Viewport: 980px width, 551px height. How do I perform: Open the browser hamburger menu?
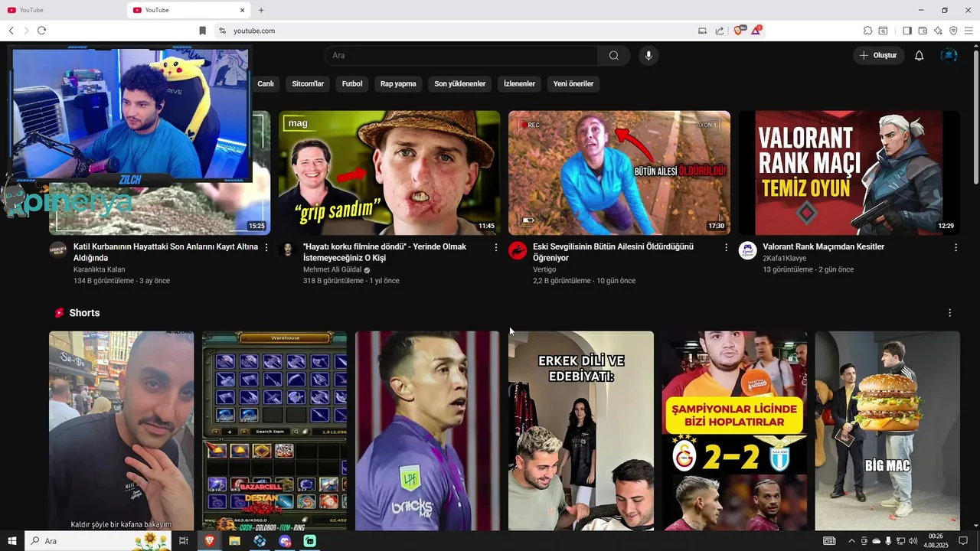pyautogui.click(x=969, y=31)
